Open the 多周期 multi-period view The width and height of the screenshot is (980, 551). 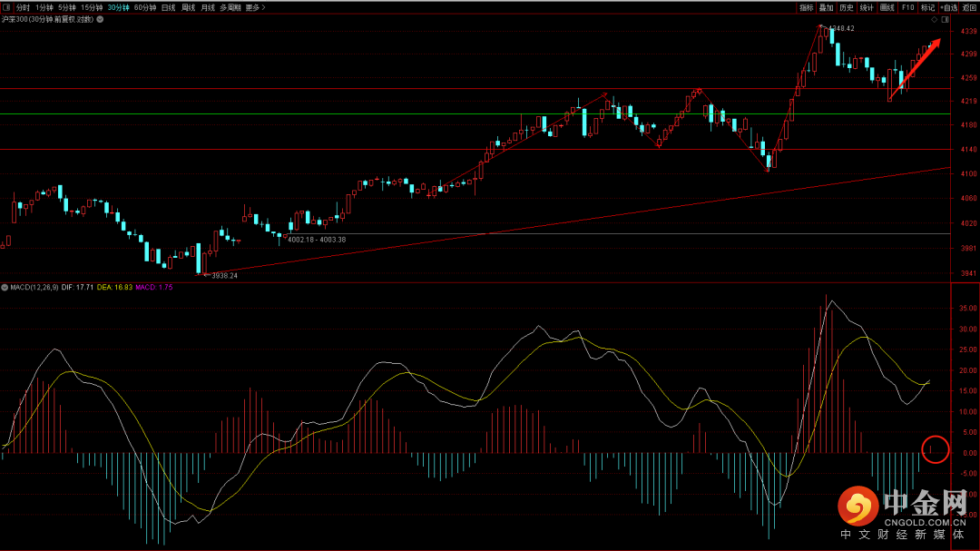click(x=230, y=7)
